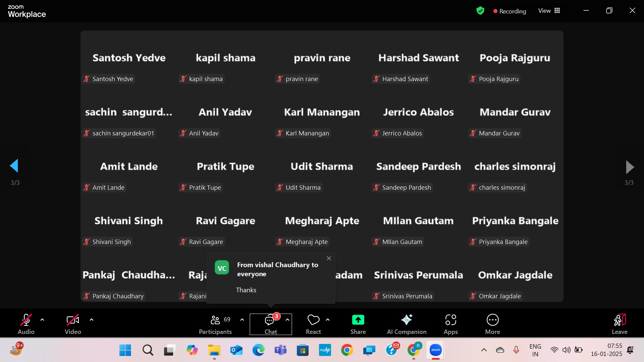Expand audio settings arrow

[x=42, y=320]
